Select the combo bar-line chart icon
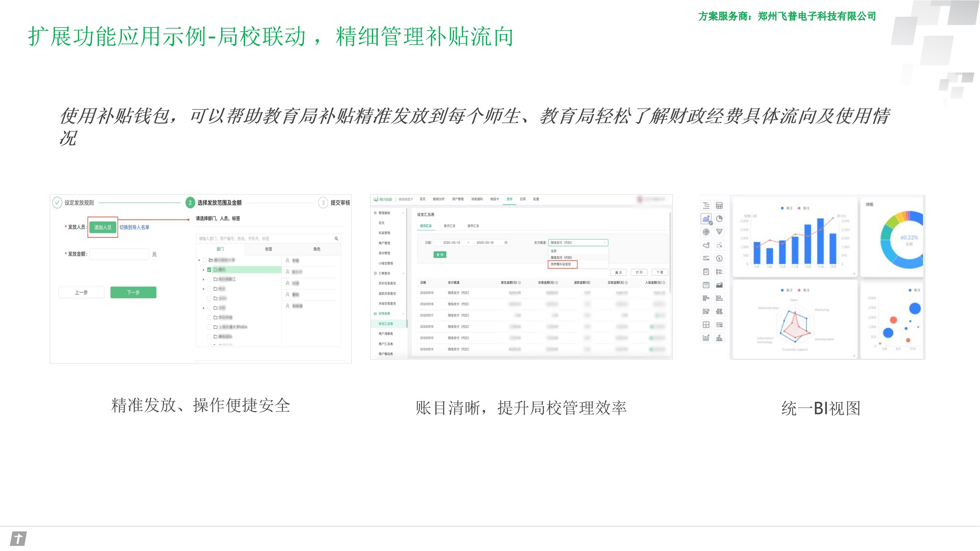 coord(706,219)
